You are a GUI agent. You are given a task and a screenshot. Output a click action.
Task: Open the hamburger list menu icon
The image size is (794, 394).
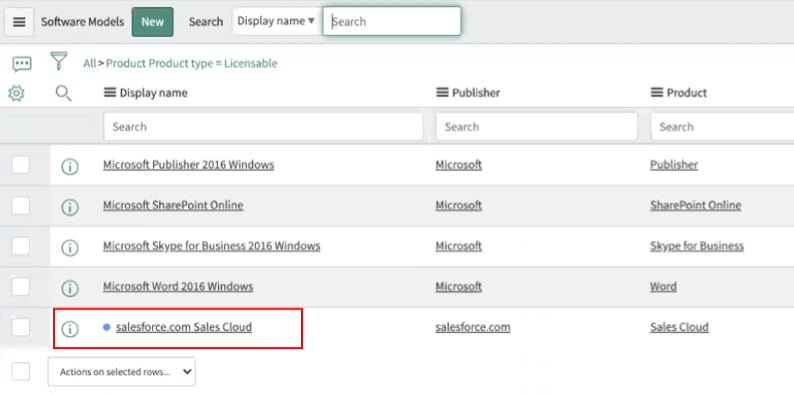(19, 22)
